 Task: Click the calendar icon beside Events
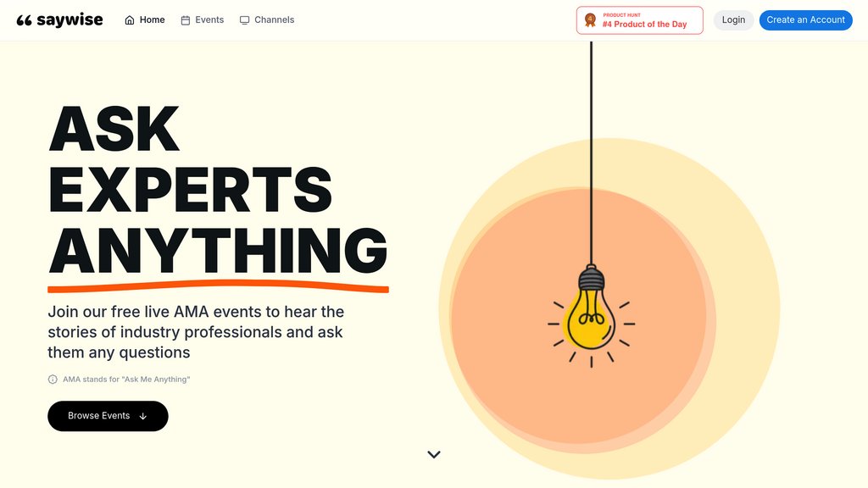click(186, 20)
